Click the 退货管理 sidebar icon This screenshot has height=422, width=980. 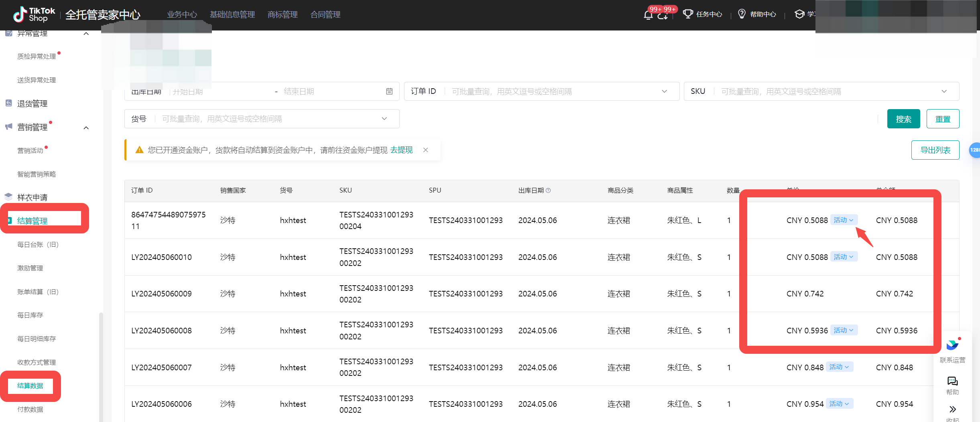[x=9, y=103]
